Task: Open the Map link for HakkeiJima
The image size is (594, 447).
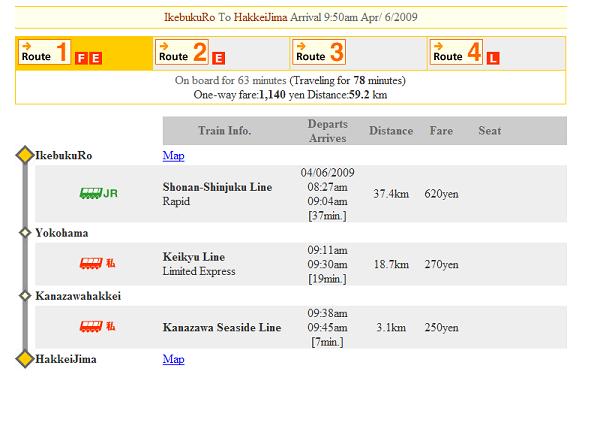Action: point(174,359)
